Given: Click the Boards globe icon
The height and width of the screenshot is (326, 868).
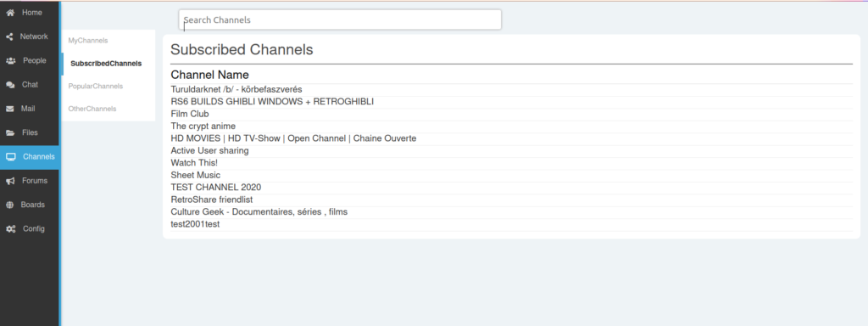Looking at the screenshot, I should pos(10,205).
